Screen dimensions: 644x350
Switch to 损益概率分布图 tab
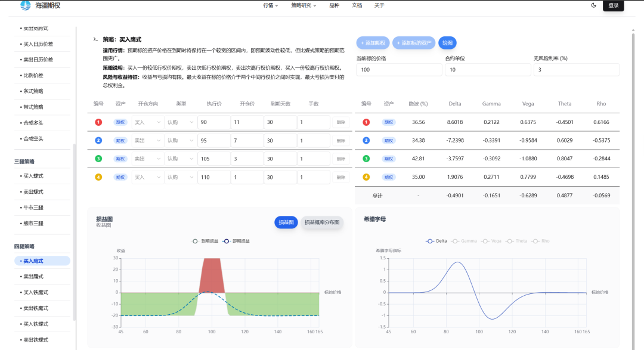(322, 222)
